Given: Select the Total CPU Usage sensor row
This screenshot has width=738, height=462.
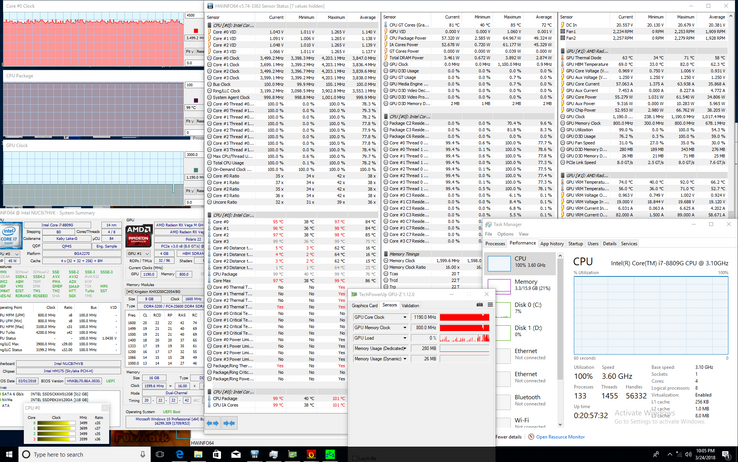Looking at the screenshot, I should click(292, 163).
